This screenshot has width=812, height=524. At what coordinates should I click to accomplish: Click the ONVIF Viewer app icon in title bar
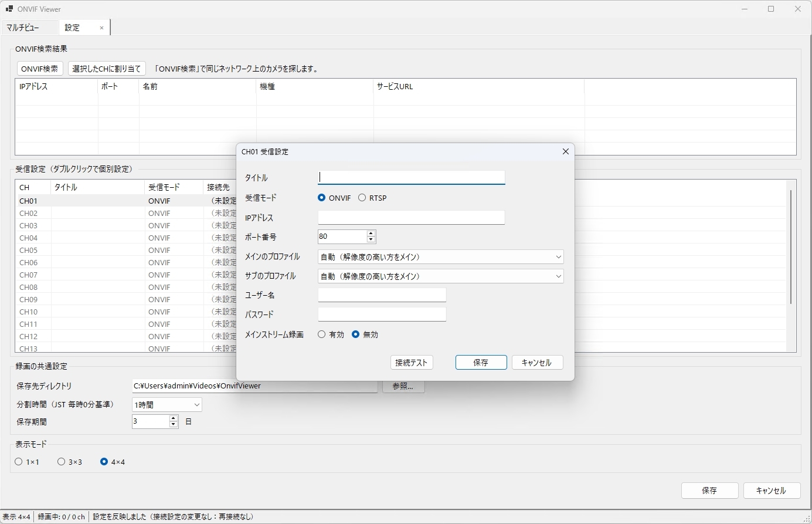click(9, 9)
